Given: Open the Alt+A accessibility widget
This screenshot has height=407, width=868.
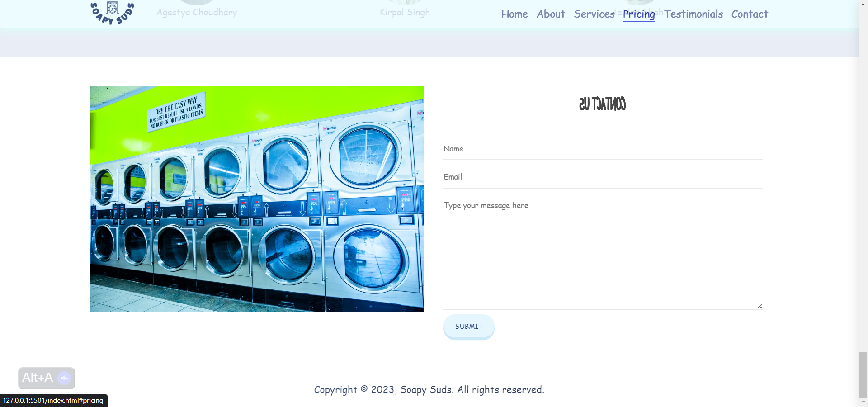Looking at the screenshot, I should click(x=38, y=378).
